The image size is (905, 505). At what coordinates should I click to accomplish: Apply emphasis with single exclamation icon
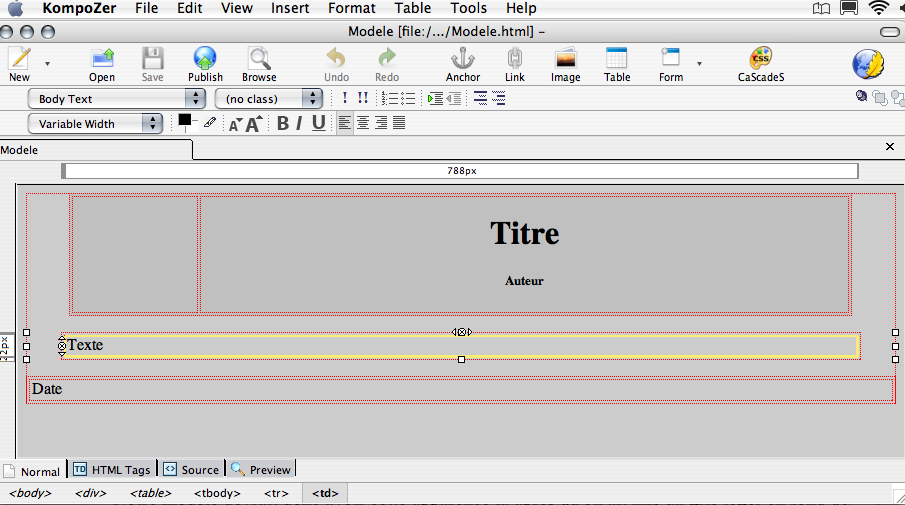pos(345,98)
